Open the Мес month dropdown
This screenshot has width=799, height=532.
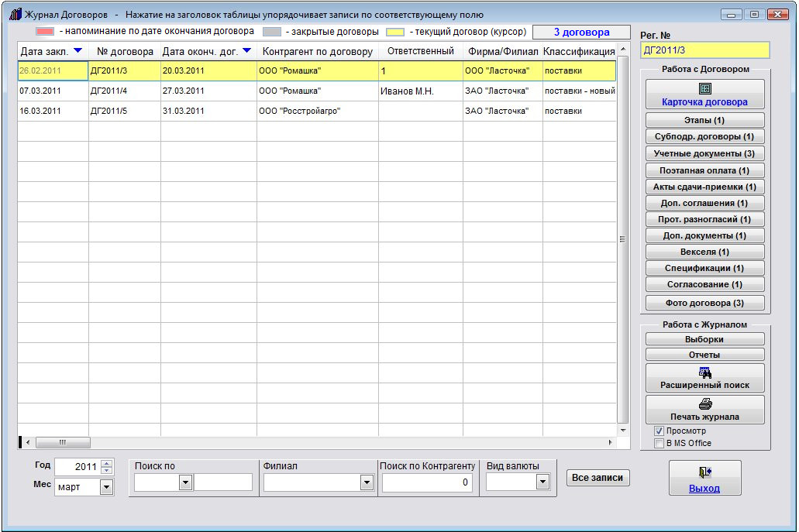tap(106, 487)
